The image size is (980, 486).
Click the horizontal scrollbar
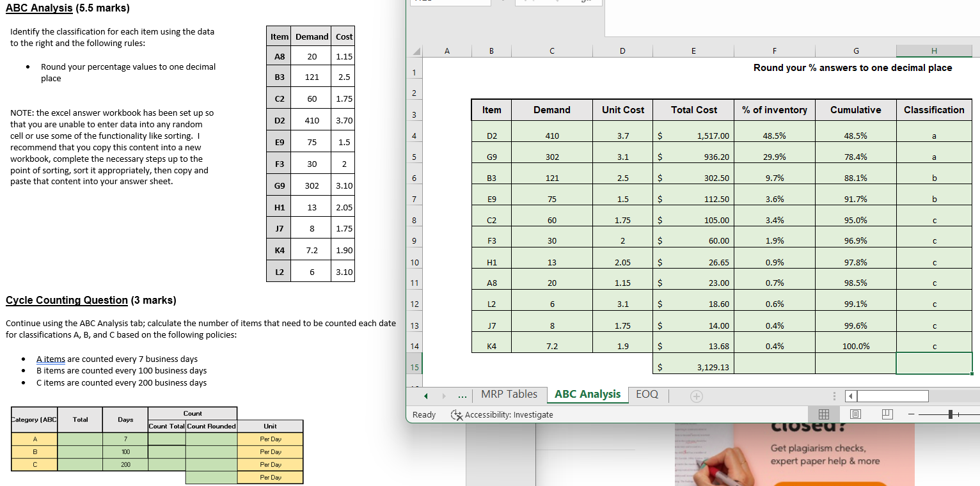pyautogui.click(x=892, y=396)
